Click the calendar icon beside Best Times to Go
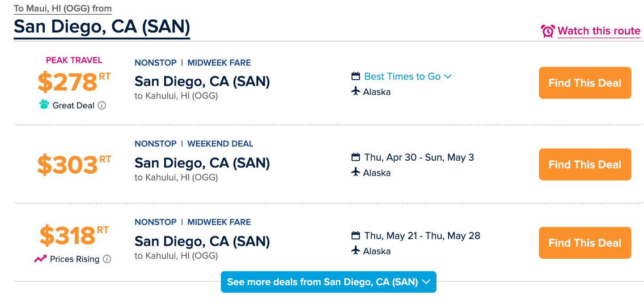 [x=356, y=76]
